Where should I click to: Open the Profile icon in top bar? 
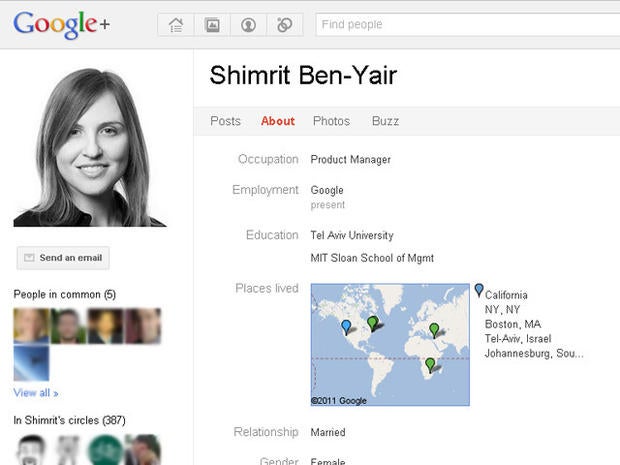click(x=248, y=25)
